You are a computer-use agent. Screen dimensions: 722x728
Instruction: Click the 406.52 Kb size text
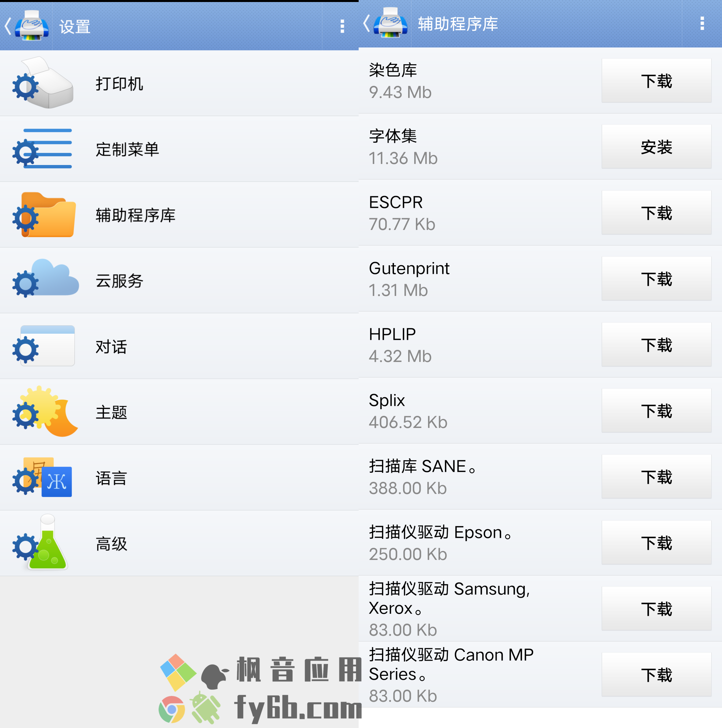pyautogui.click(x=408, y=422)
